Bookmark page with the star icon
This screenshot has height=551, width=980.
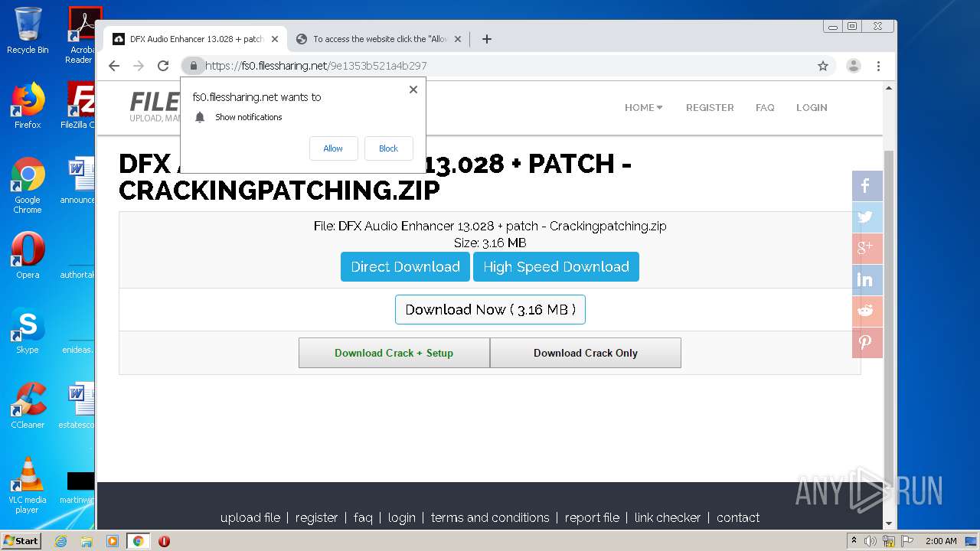(x=823, y=66)
